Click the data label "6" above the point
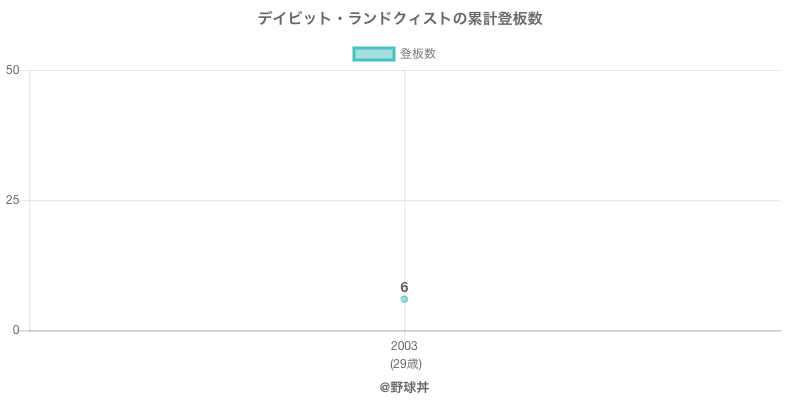 (x=404, y=287)
